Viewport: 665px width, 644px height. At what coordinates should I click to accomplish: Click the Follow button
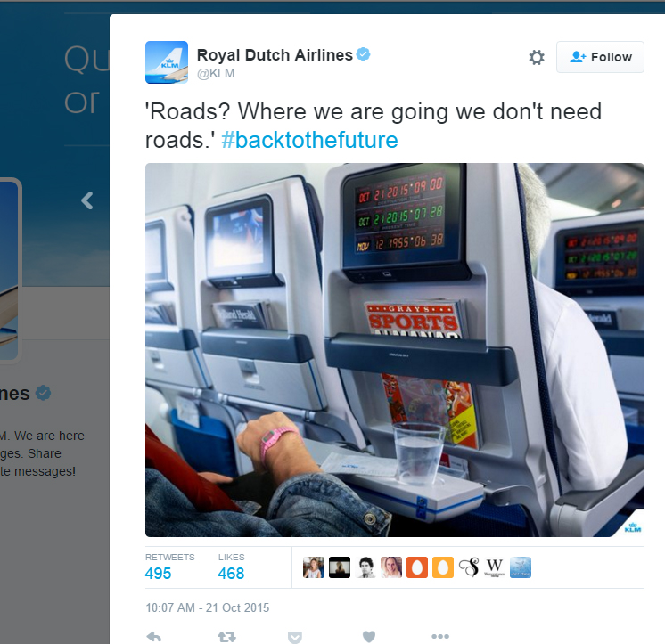600,57
